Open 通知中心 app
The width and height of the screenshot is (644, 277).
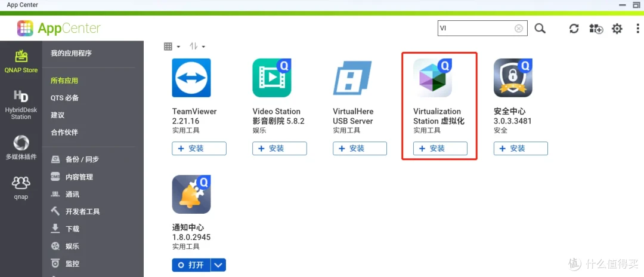pyautogui.click(x=191, y=265)
